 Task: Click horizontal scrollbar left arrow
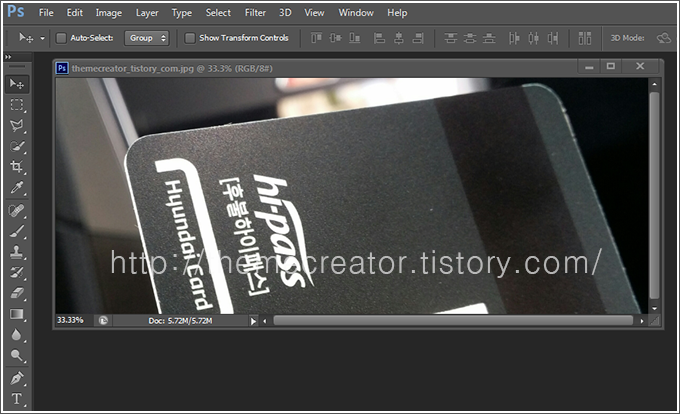265,321
